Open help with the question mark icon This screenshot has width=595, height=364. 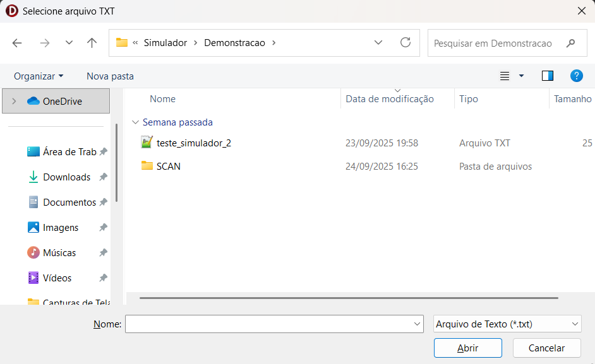[x=576, y=76]
